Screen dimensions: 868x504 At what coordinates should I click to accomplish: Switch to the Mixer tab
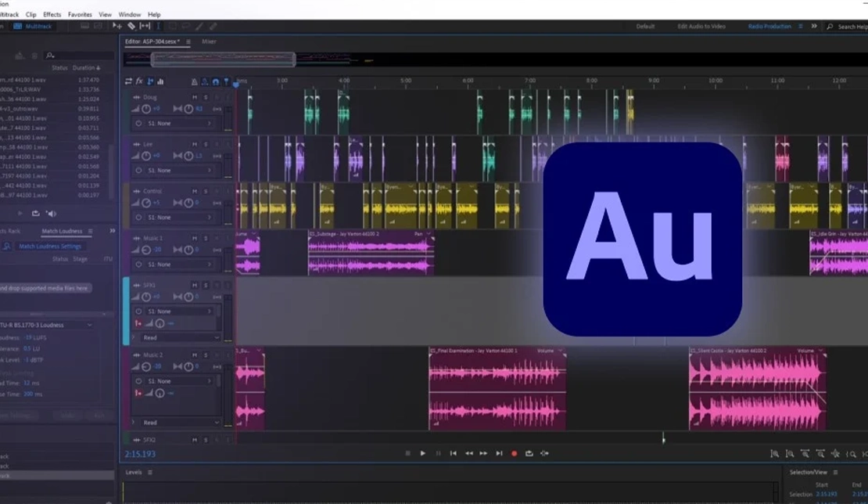(x=208, y=41)
